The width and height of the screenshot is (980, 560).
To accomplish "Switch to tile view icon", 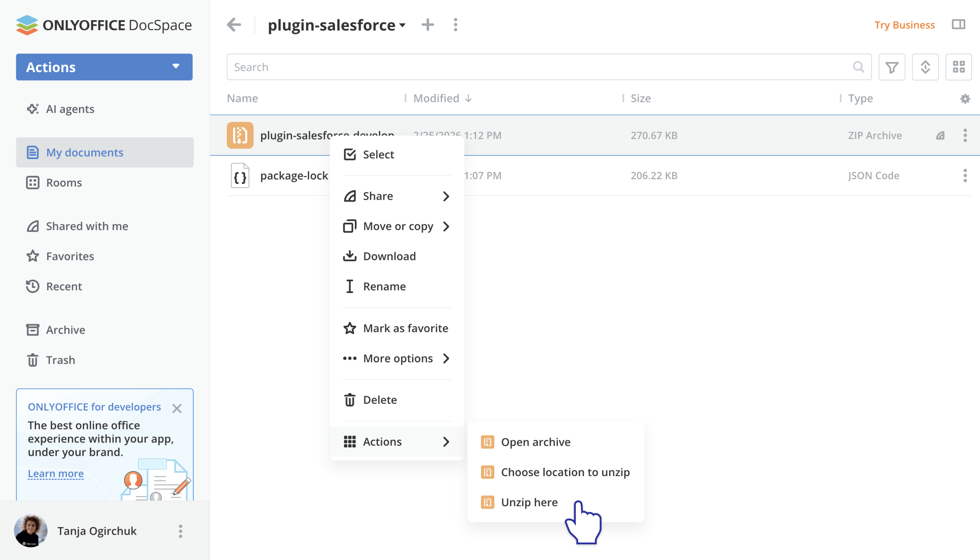I will (958, 67).
